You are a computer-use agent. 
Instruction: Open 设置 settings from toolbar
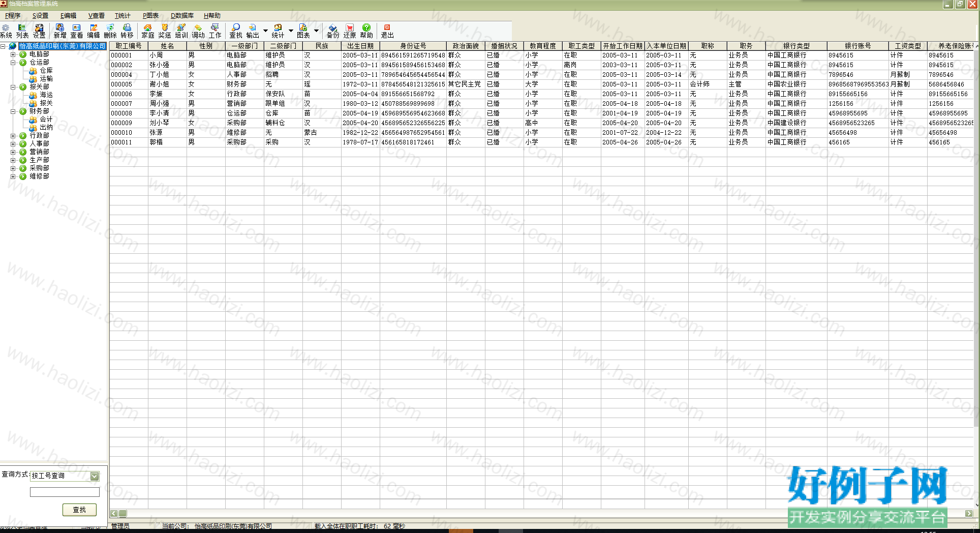click(39, 31)
